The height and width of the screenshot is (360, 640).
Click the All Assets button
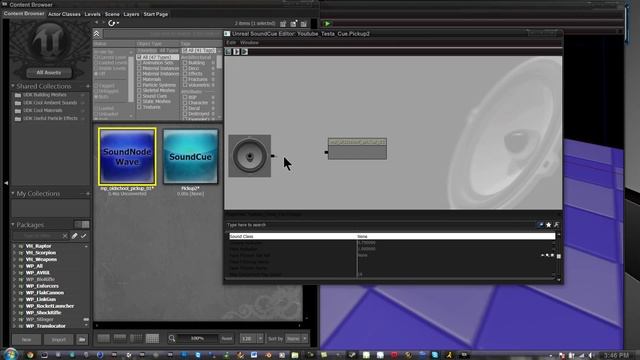coord(49,73)
